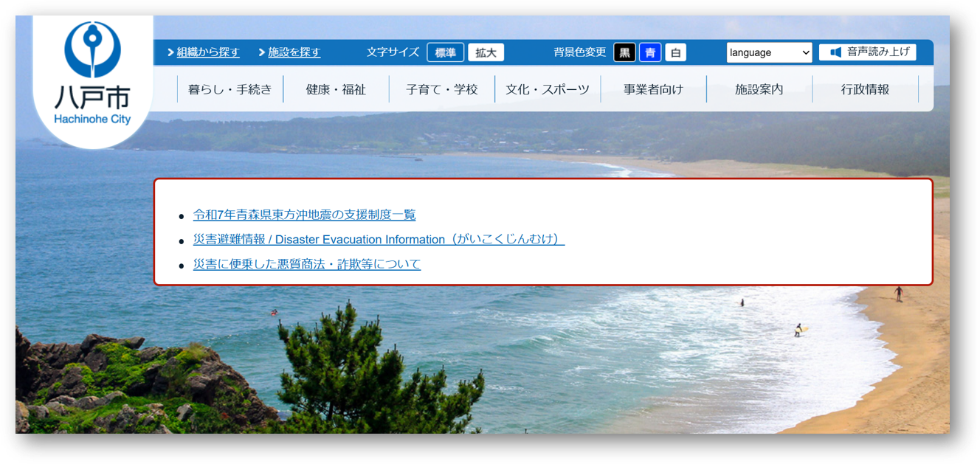Open the 事業者向け menu
This screenshot has height=464, width=980.
(x=653, y=89)
